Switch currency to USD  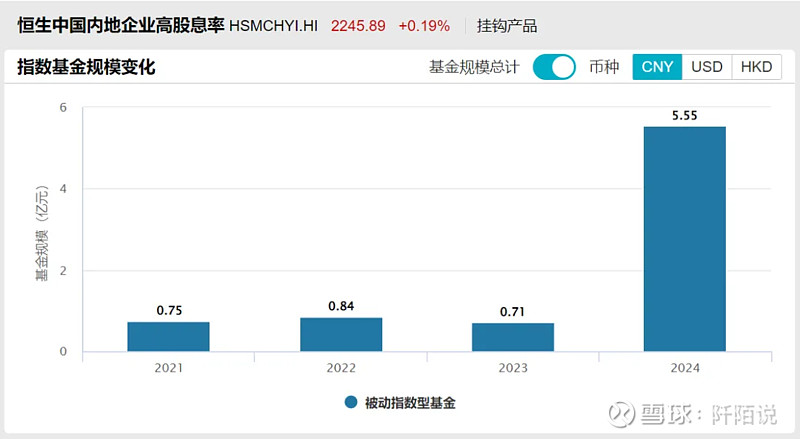click(x=707, y=67)
